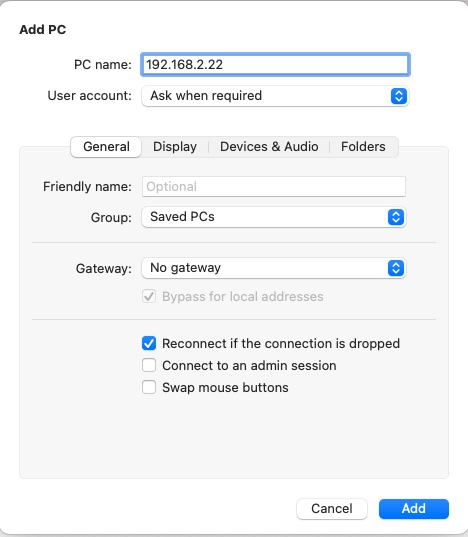Click the Gateway selector blue arrows icon

[396, 268]
